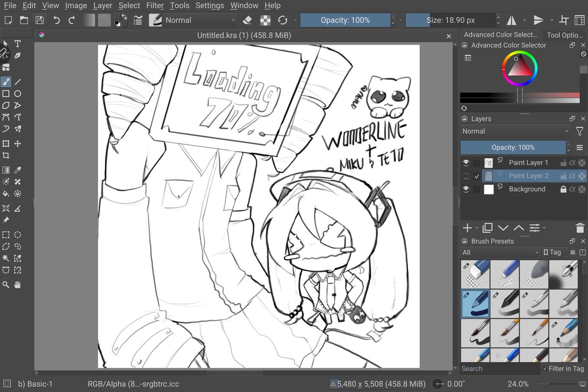Click the color triangle selector
The height and width of the screenshot is (392, 588).
point(519,68)
